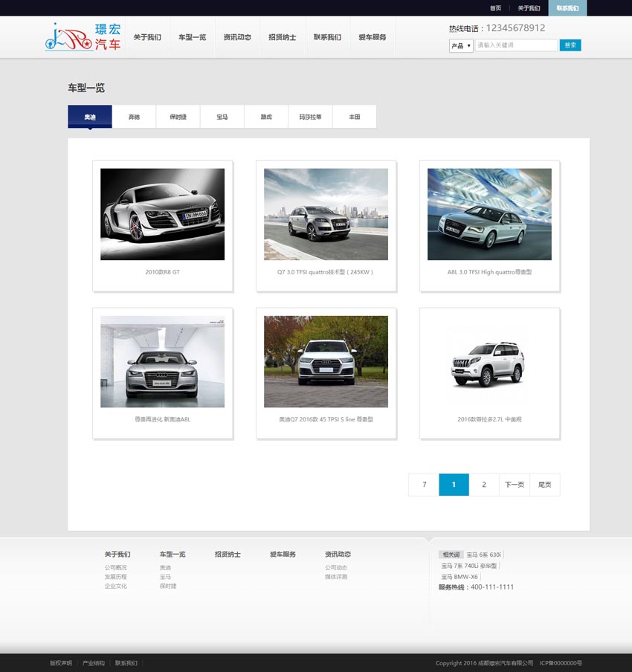Image resolution: width=632 pixels, height=672 pixels.
Task: Open the 奥迪Q7 2016款 white SUV photo
Action: click(326, 362)
